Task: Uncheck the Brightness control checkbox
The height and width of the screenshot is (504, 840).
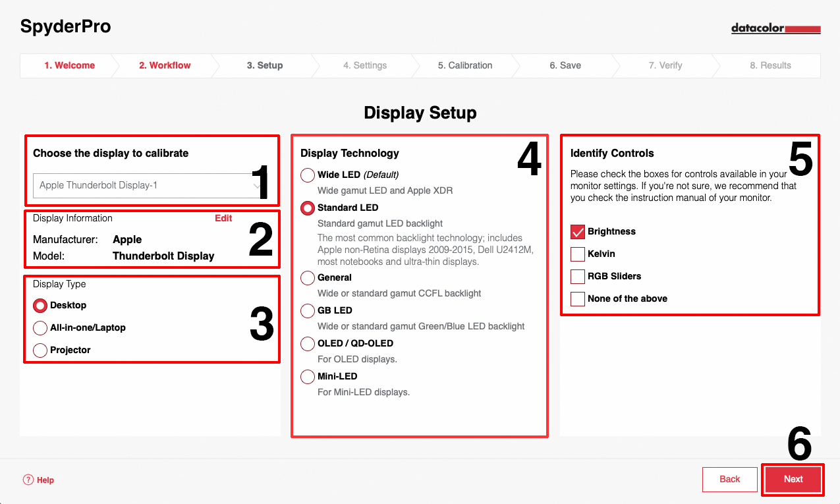Action: [578, 232]
